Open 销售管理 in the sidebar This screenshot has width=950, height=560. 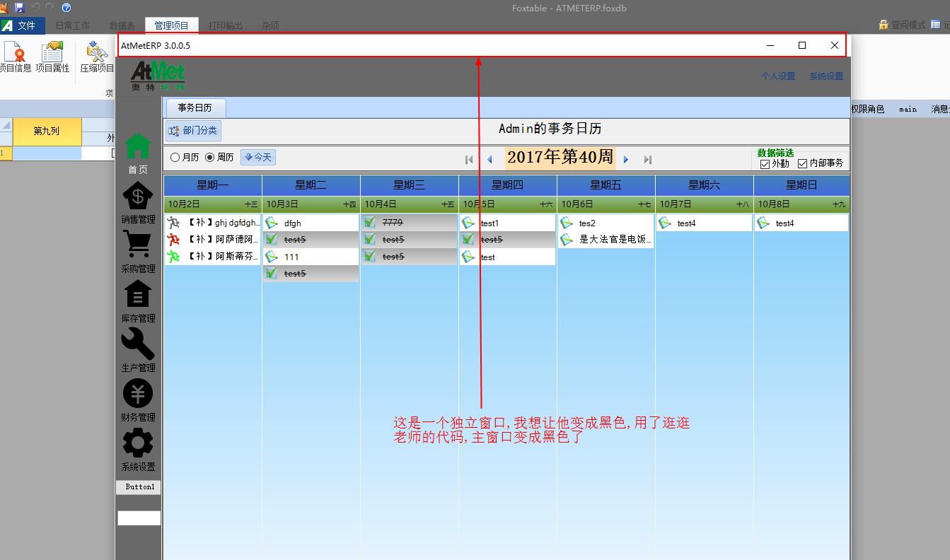[x=138, y=203]
